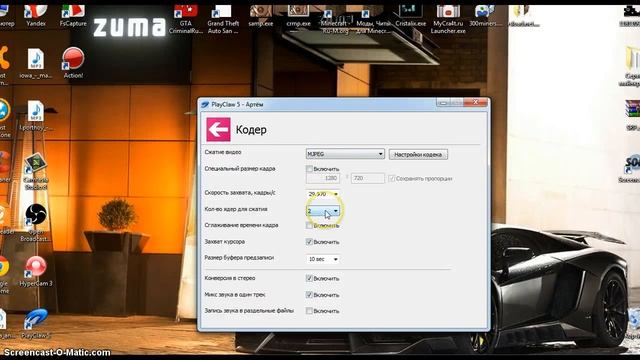Click the frame height field showing 720
The image size is (640, 360).
pos(367,178)
